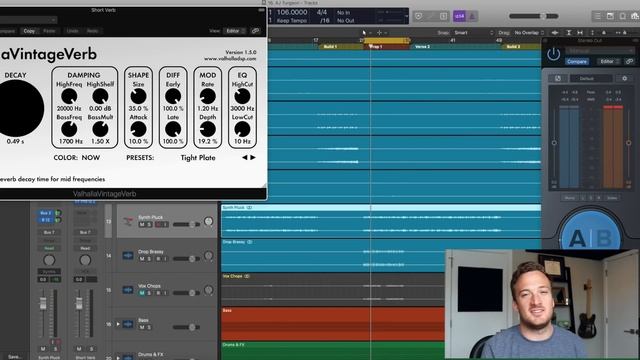Click the Diff Early knob

coord(173,96)
